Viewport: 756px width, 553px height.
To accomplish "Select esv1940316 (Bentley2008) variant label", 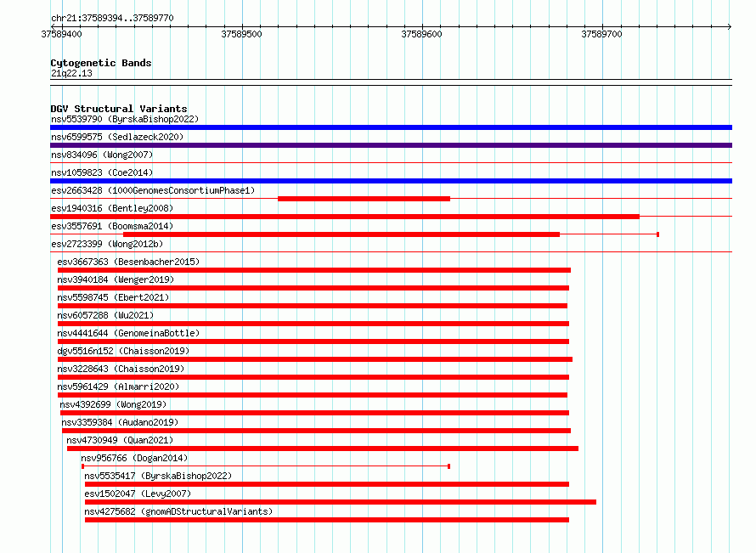I will tap(112, 208).
